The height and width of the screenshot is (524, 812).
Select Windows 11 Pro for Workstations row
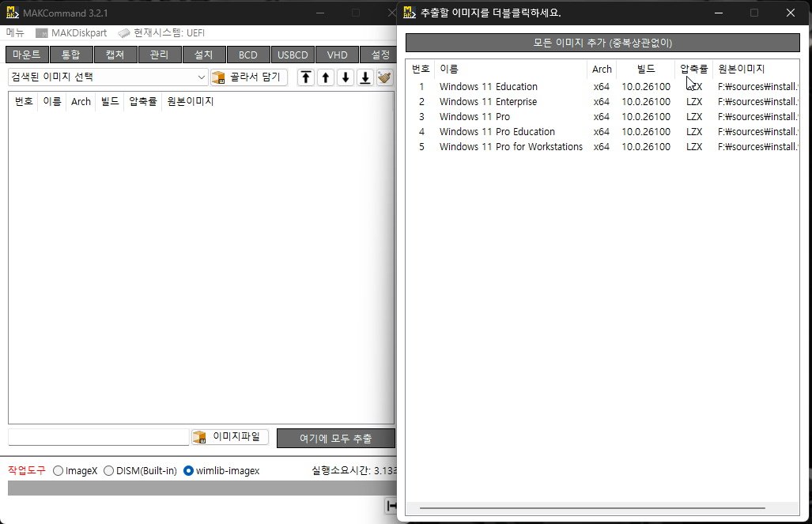click(x=602, y=146)
